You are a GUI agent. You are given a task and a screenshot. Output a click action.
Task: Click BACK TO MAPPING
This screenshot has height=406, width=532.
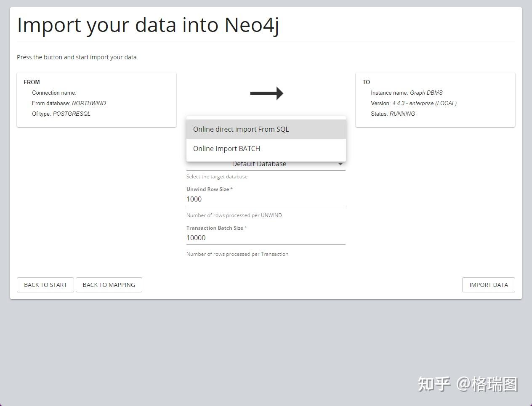click(x=109, y=285)
